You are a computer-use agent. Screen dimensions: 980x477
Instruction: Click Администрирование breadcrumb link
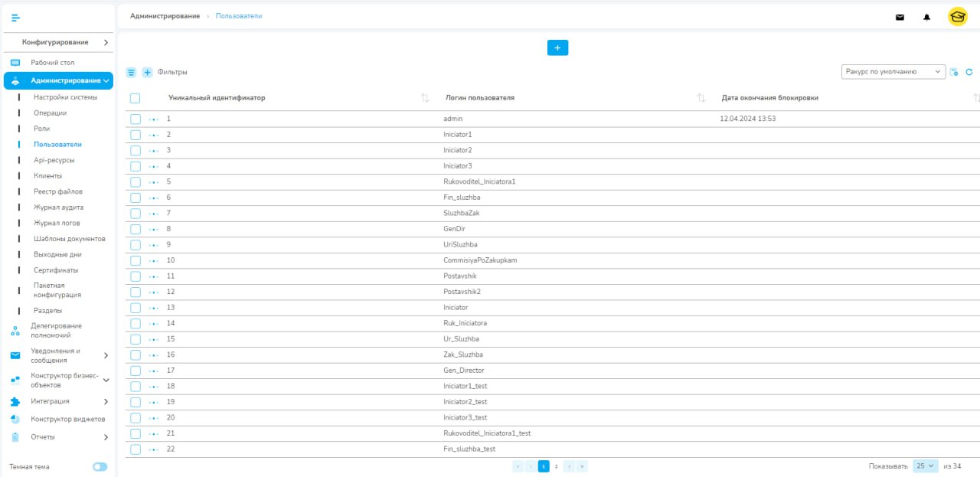point(165,16)
